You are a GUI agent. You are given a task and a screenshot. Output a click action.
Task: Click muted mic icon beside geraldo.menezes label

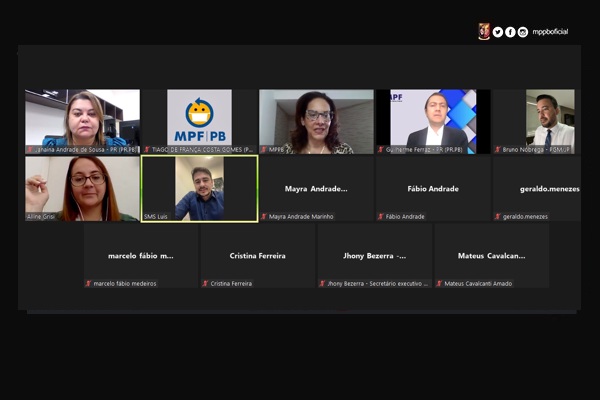497,217
